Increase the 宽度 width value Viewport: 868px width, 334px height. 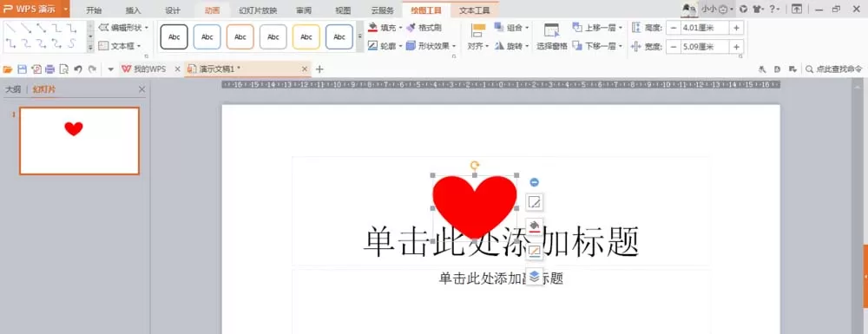click(x=736, y=47)
